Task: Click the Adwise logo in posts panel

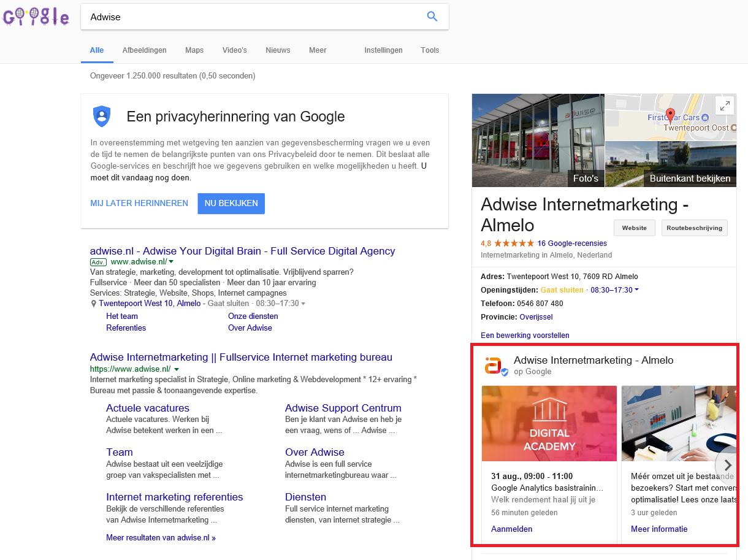Action: pyautogui.click(x=494, y=366)
